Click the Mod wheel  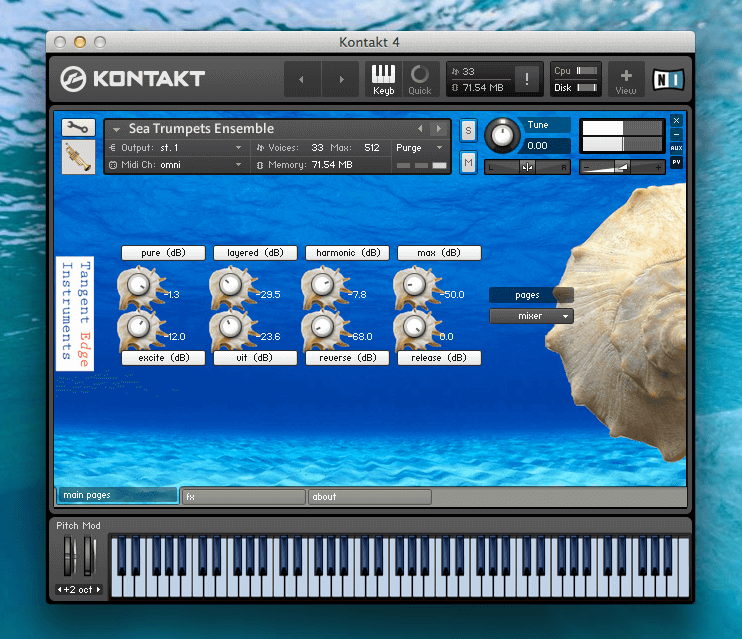coord(89,556)
